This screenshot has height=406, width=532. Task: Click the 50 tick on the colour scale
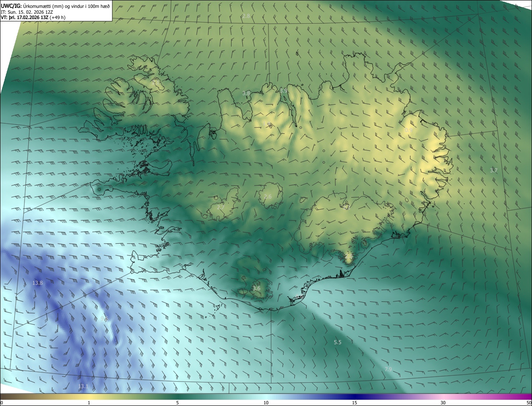coord(529,403)
